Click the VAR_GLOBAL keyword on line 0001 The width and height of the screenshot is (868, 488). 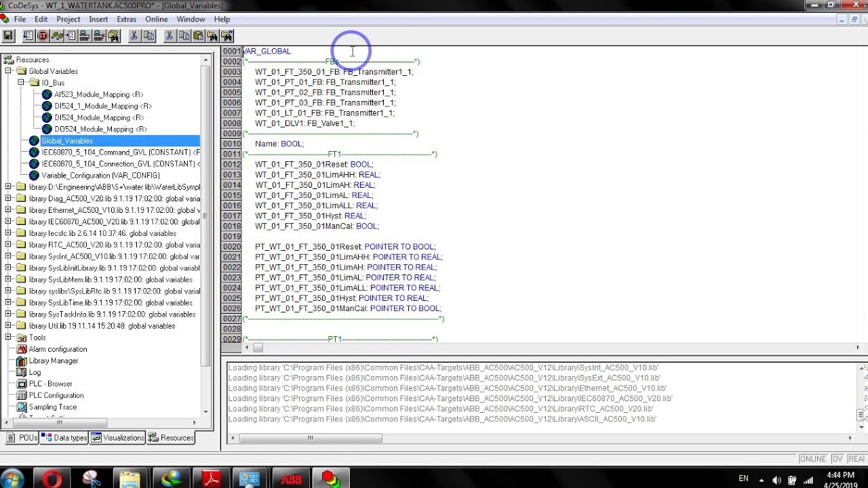coord(267,51)
